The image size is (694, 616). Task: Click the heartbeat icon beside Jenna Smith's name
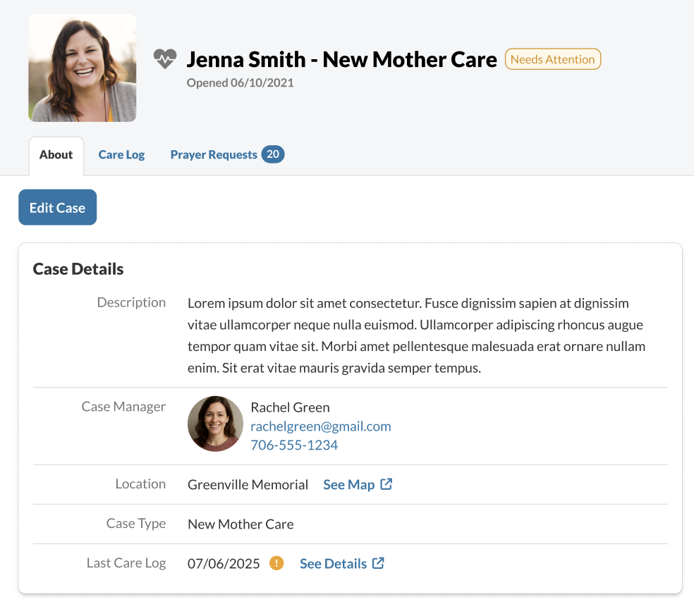click(165, 59)
